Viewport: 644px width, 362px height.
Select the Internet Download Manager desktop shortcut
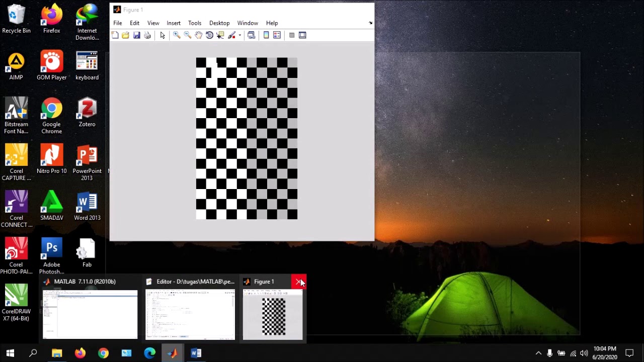87,23
